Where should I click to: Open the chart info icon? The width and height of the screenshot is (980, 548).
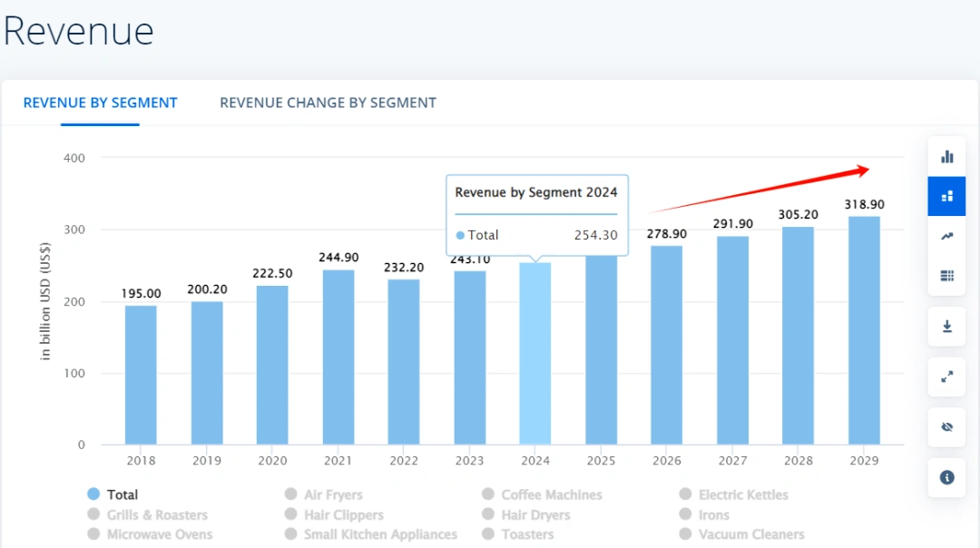click(946, 477)
